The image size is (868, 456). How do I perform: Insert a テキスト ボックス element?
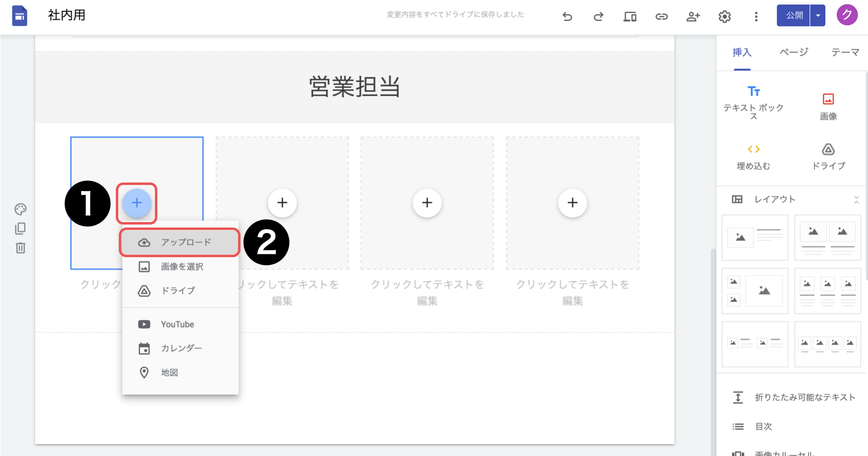753,102
